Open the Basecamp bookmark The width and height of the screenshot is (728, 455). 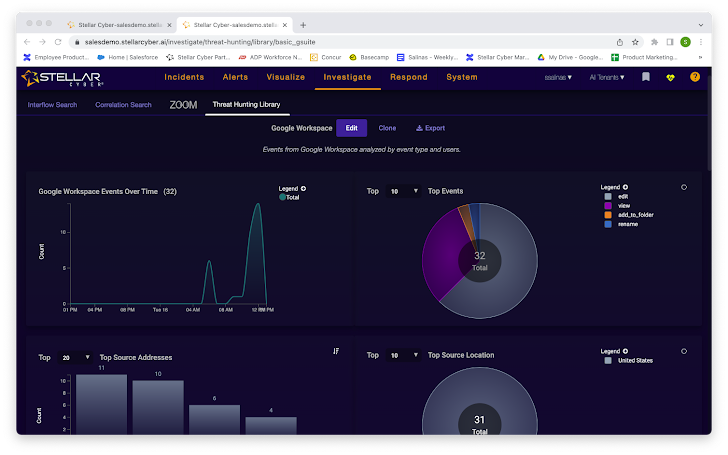click(369, 57)
